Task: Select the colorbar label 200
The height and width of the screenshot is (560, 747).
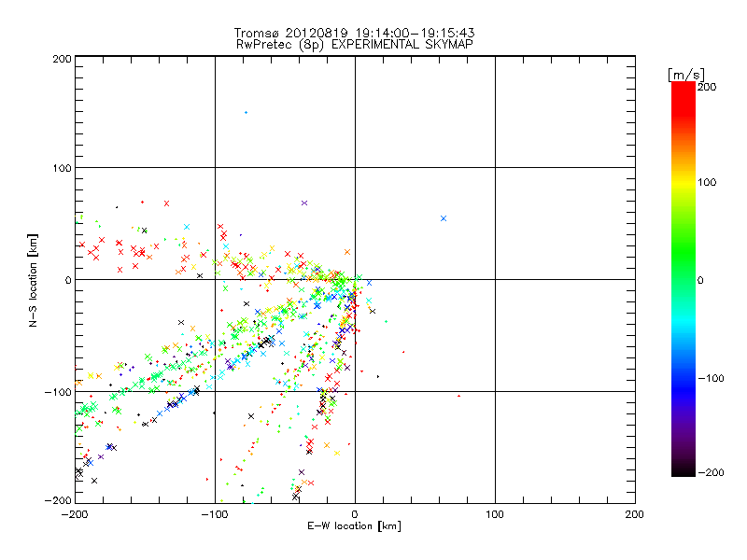Action: pos(707,87)
